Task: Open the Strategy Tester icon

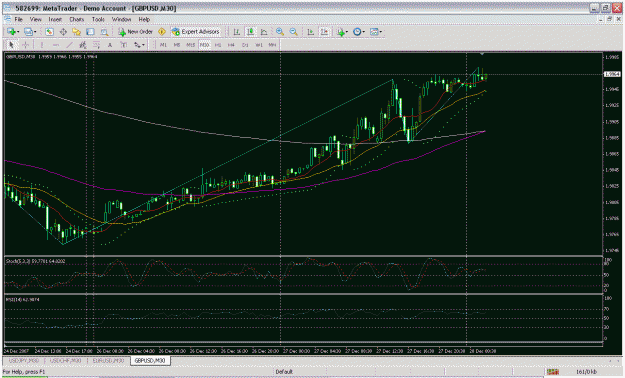Action: click(x=104, y=32)
